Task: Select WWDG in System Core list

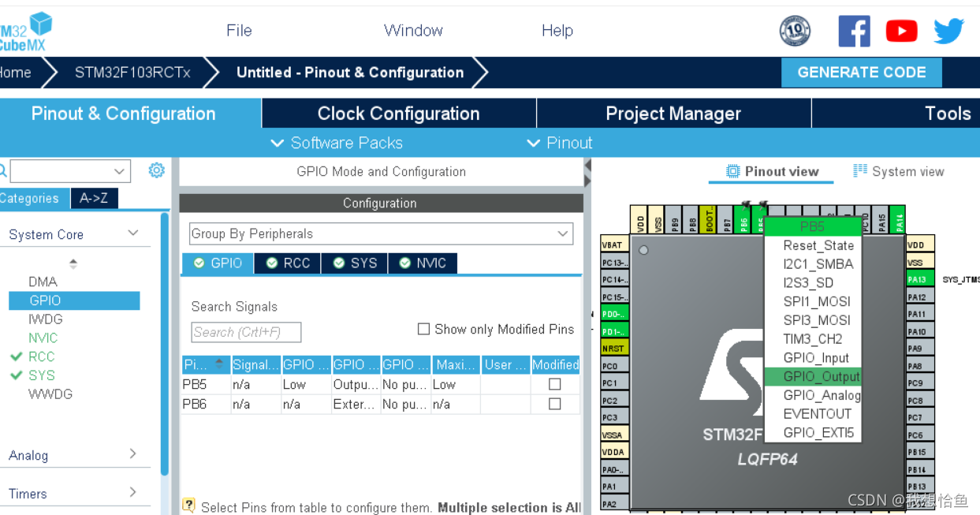Action: tap(50, 394)
